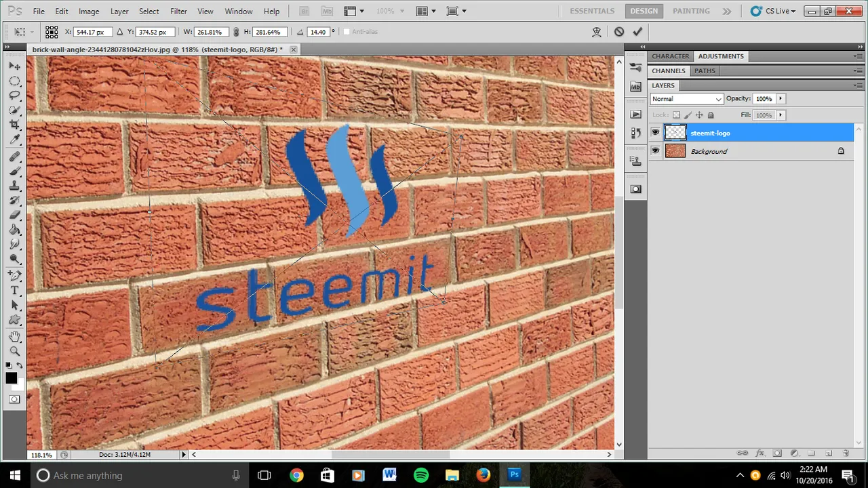Toggle Quick Mask mode
This screenshot has height=488, width=868.
tap(14, 400)
